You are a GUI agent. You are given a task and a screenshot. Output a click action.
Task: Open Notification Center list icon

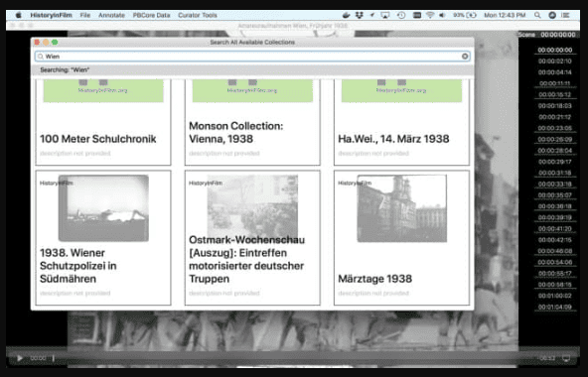(x=566, y=15)
